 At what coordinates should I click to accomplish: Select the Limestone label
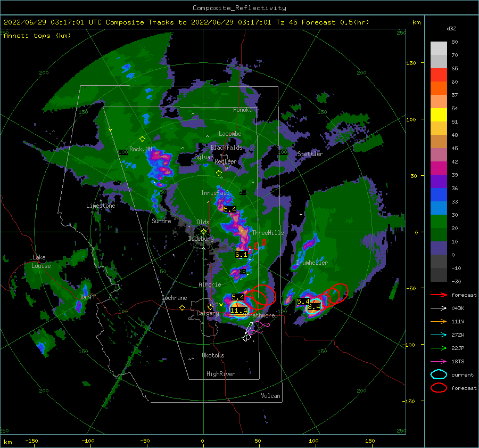point(101,206)
